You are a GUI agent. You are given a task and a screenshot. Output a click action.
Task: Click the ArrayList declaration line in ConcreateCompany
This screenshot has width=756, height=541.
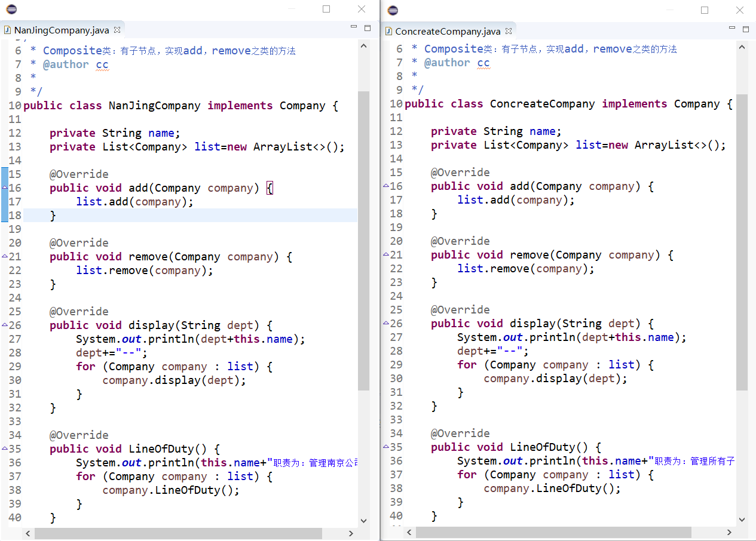click(x=579, y=145)
